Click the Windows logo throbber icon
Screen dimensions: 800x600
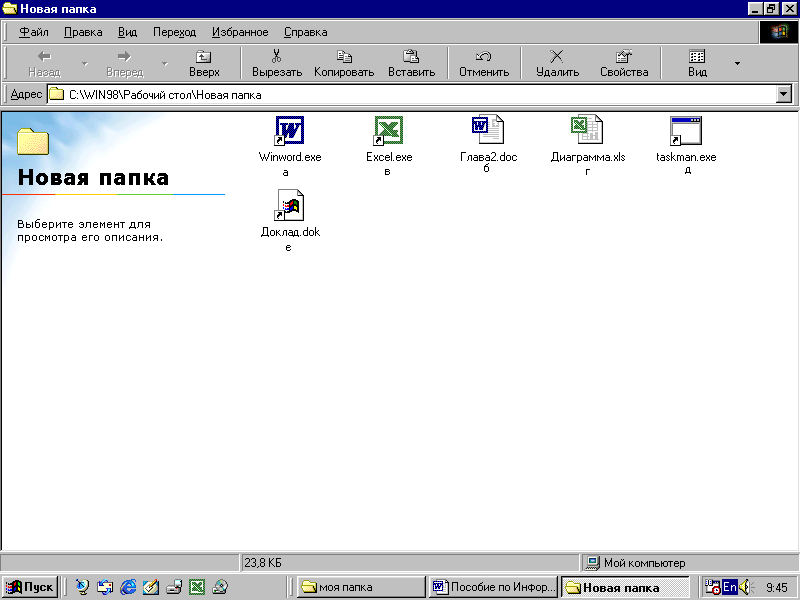coord(779,32)
